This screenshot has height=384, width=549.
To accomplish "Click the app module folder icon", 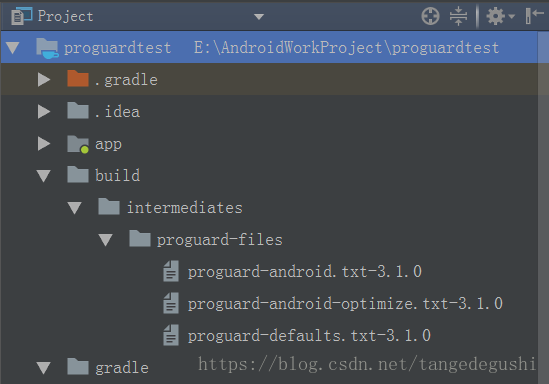I will pyautogui.click(x=78, y=144).
